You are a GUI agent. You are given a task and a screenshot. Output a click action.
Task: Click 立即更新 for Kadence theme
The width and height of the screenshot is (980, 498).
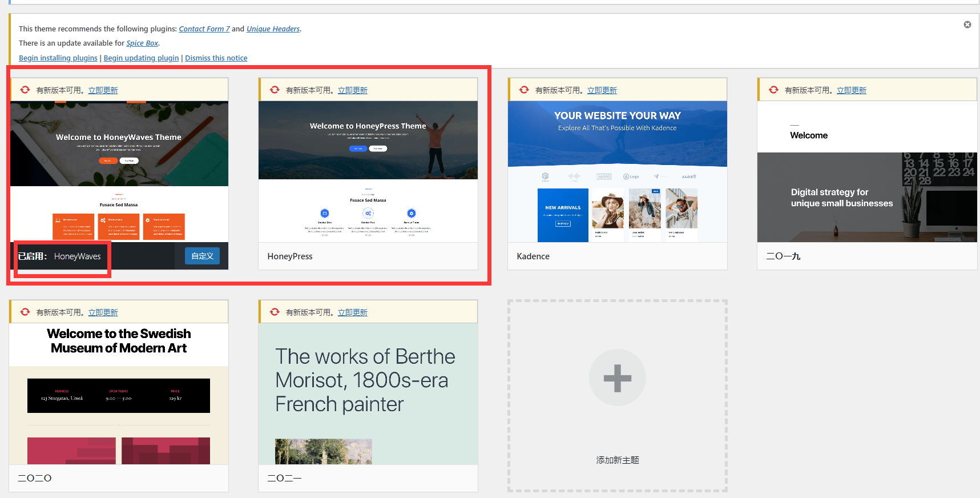pyautogui.click(x=602, y=90)
